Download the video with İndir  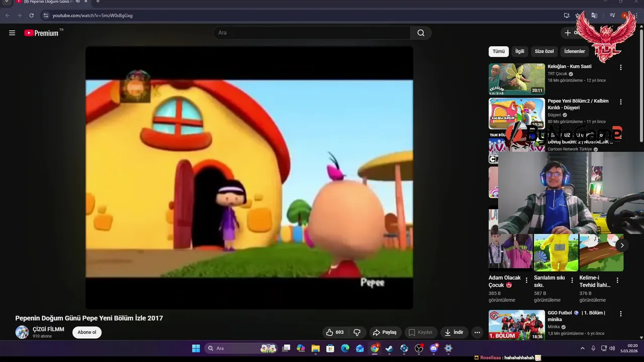[x=453, y=332]
